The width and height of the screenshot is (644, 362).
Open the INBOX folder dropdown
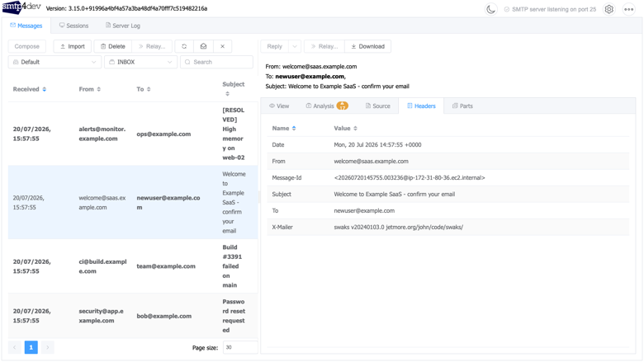140,62
